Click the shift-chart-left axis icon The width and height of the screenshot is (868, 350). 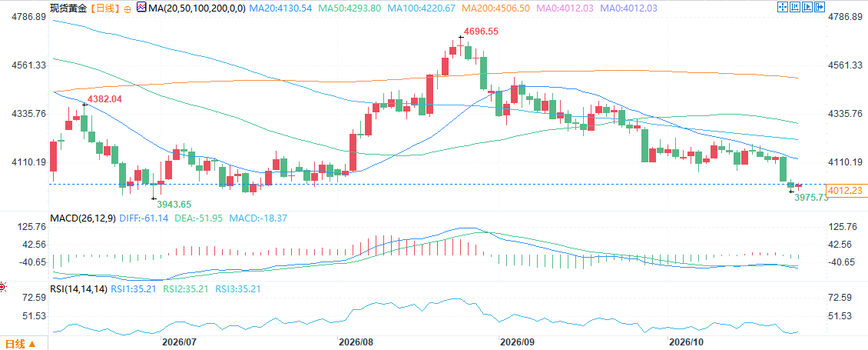(x=795, y=7)
